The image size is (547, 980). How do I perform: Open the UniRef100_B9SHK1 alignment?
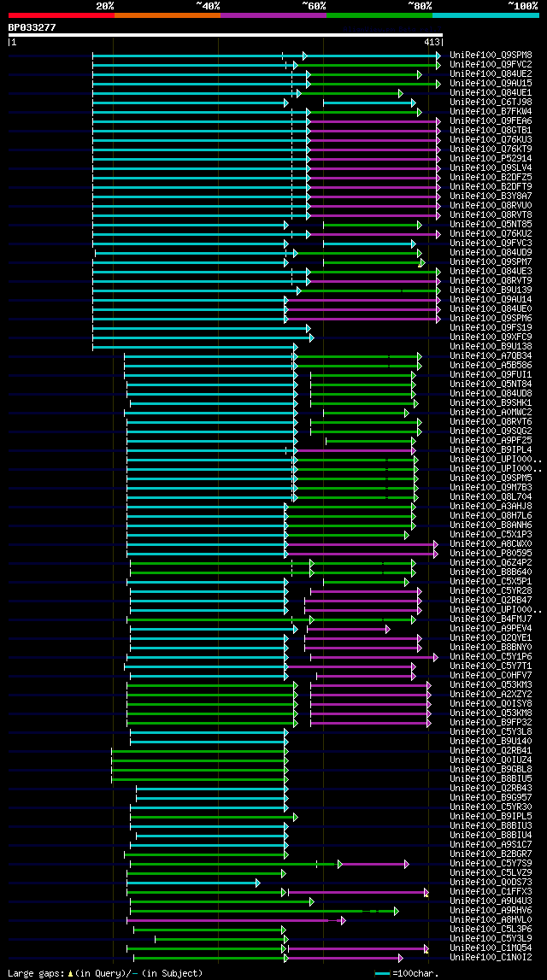click(491, 402)
